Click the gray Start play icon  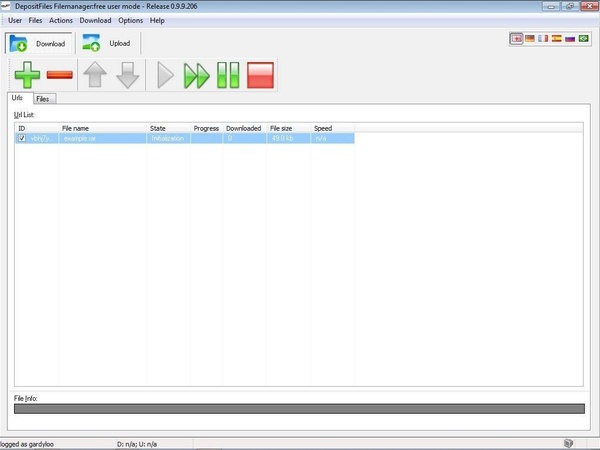pyautogui.click(x=165, y=75)
